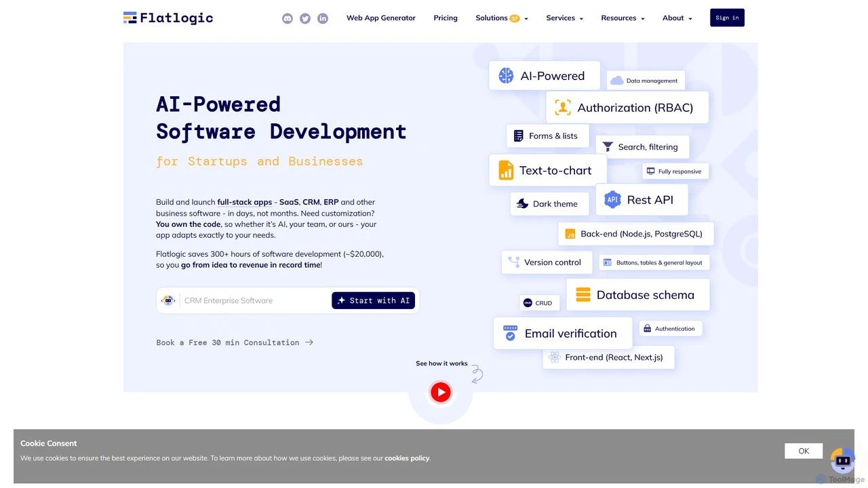Viewport: 868px width, 488px height.
Task: Go to the Pricing page
Action: pos(446,18)
